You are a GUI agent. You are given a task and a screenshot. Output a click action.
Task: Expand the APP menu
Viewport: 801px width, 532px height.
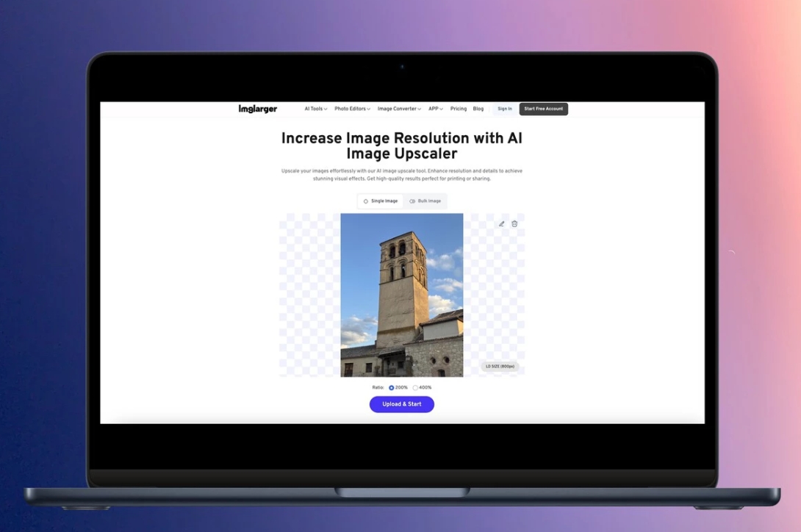click(x=436, y=109)
